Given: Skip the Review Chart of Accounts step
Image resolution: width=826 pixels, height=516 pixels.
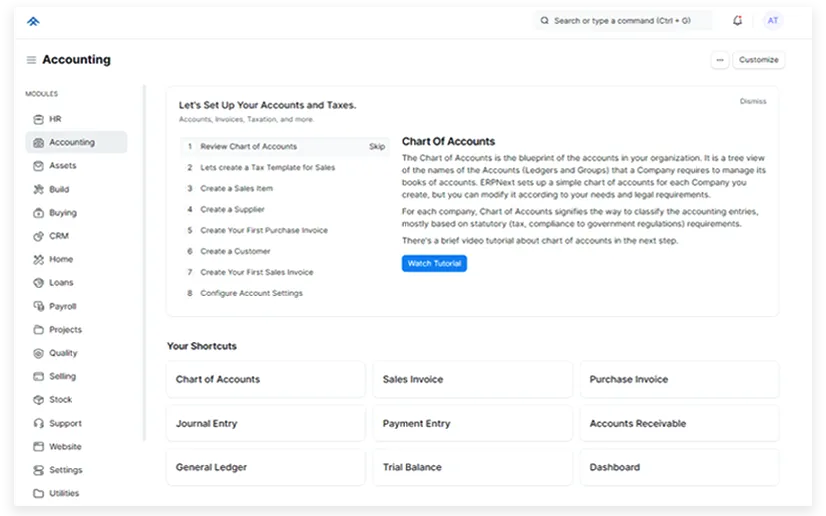Looking at the screenshot, I should [x=376, y=147].
